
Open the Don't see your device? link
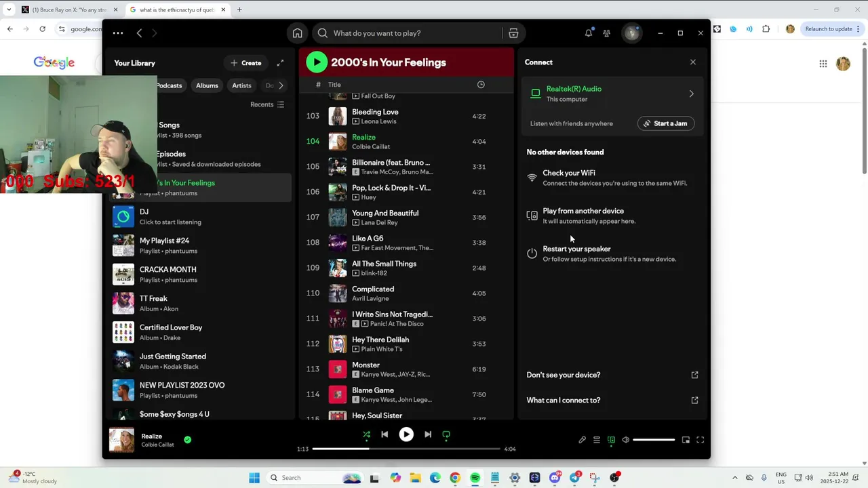pos(612,375)
